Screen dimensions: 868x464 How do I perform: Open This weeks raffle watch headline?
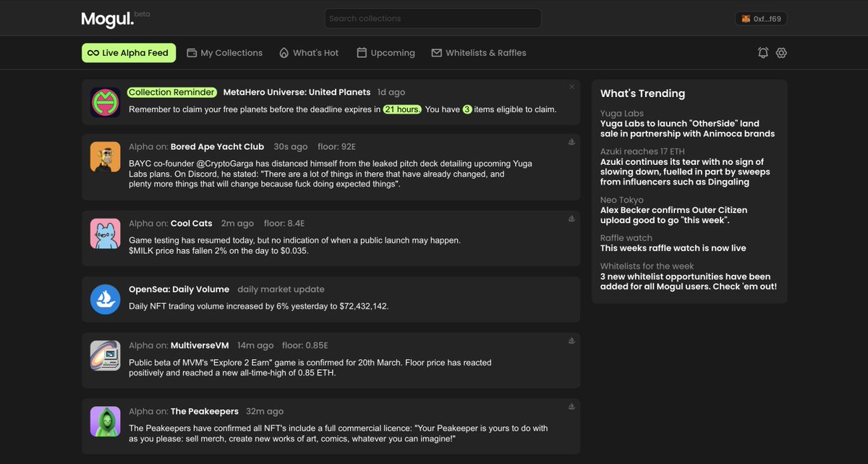(673, 248)
